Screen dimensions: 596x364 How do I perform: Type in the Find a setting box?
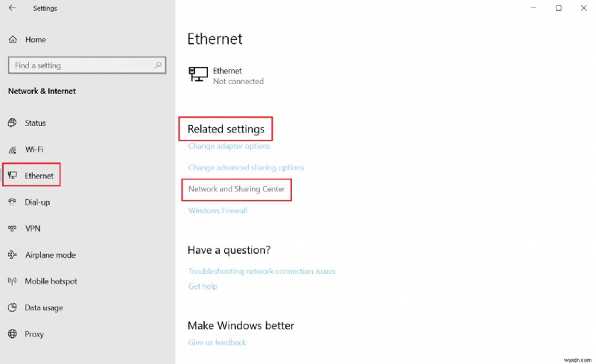pyautogui.click(x=78, y=66)
